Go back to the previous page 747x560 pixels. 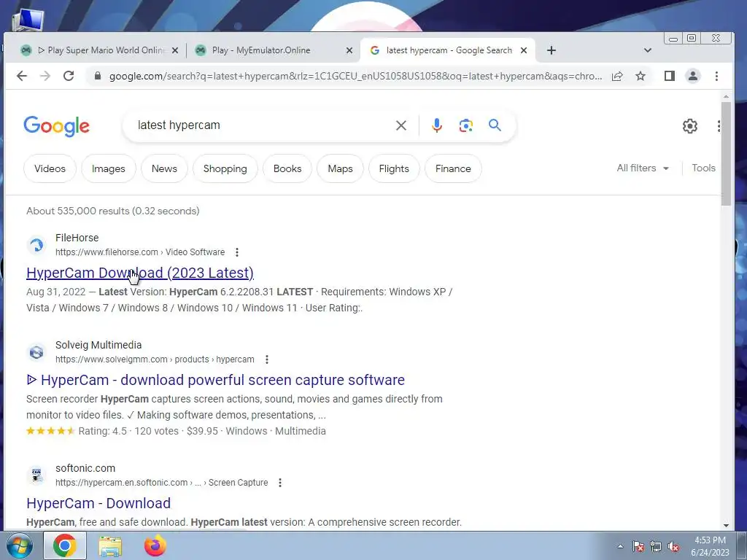coord(21,76)
